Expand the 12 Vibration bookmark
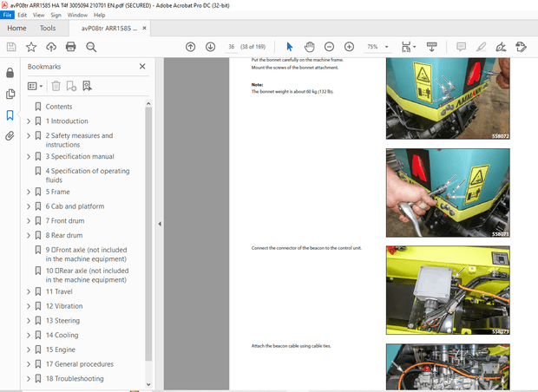The image size is (538, 392). point(29,306)
